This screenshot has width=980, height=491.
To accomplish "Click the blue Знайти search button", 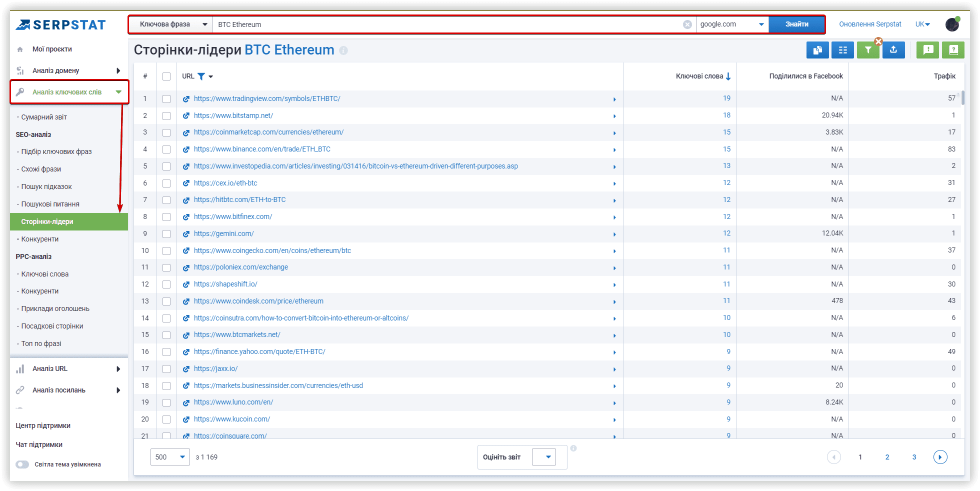I will [796, 24].
